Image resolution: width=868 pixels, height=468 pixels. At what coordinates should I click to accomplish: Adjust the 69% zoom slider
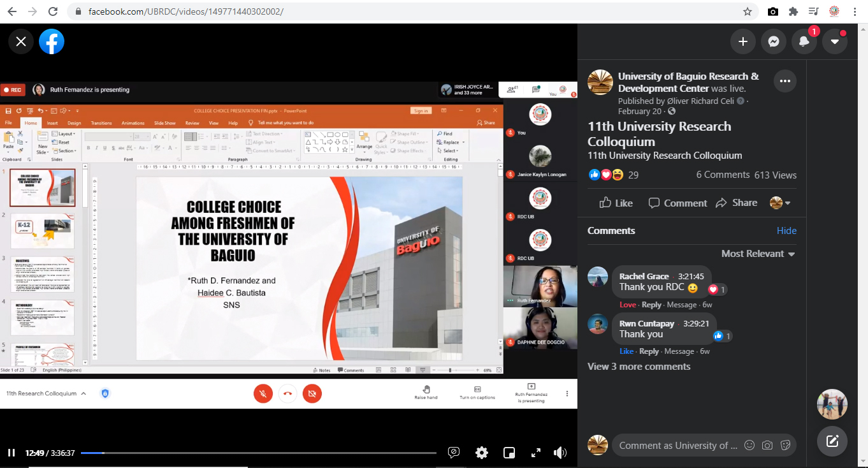(x=450, y=370)
